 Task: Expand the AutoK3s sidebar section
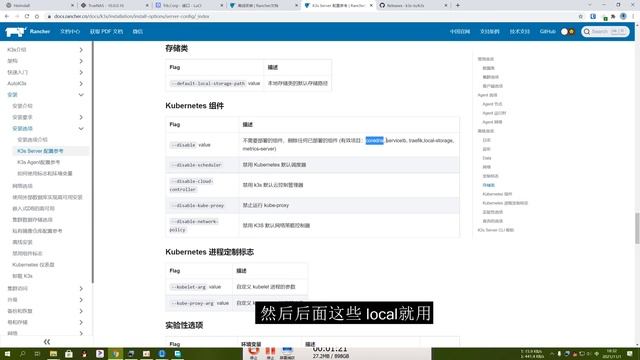81,84
